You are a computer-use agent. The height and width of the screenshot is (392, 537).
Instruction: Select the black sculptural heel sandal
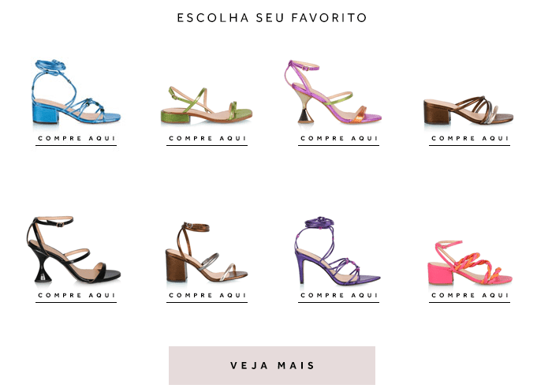click(73, 249)
